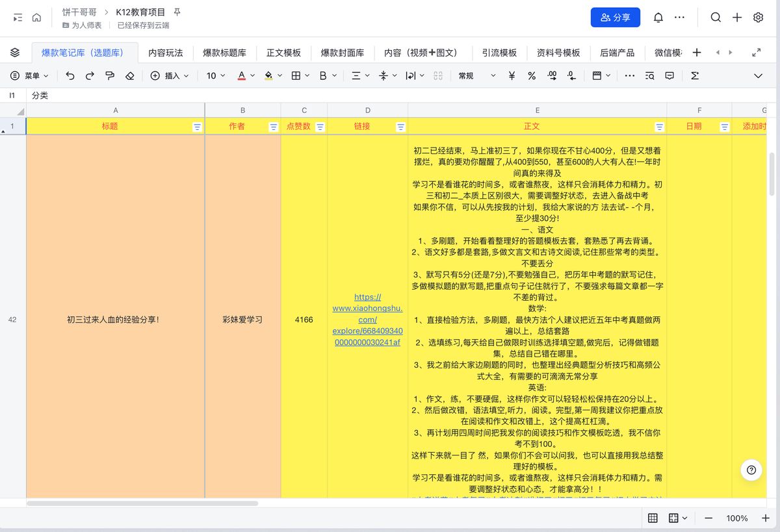Apply currency format with the ¥ icon
This screenshot has height=532, width=780.
[511, 75]
